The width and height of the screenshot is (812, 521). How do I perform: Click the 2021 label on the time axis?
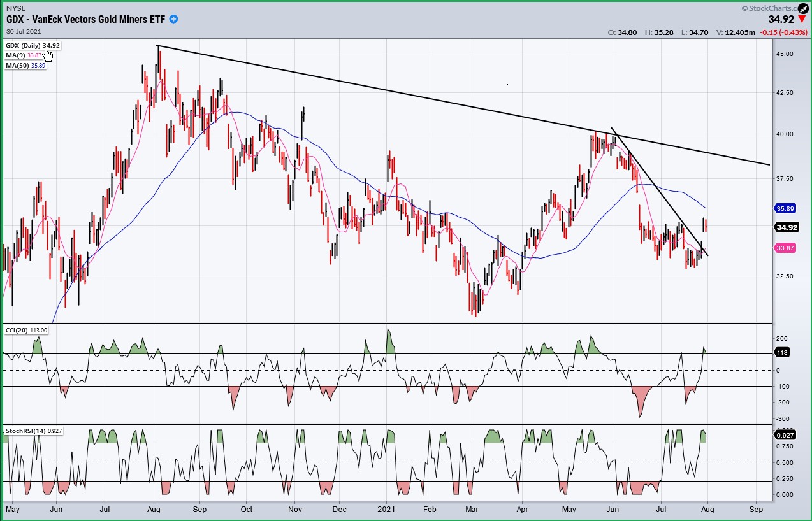387,510
